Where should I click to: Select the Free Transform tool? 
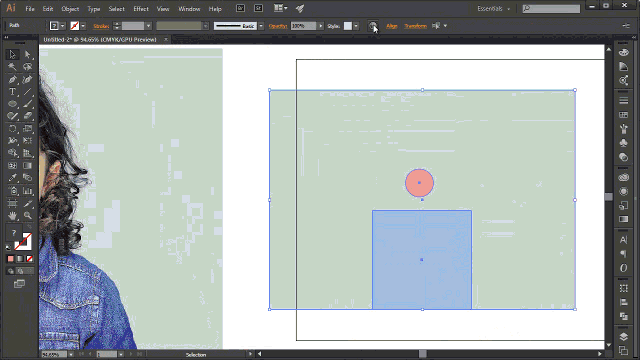click(x=27, y=141)
